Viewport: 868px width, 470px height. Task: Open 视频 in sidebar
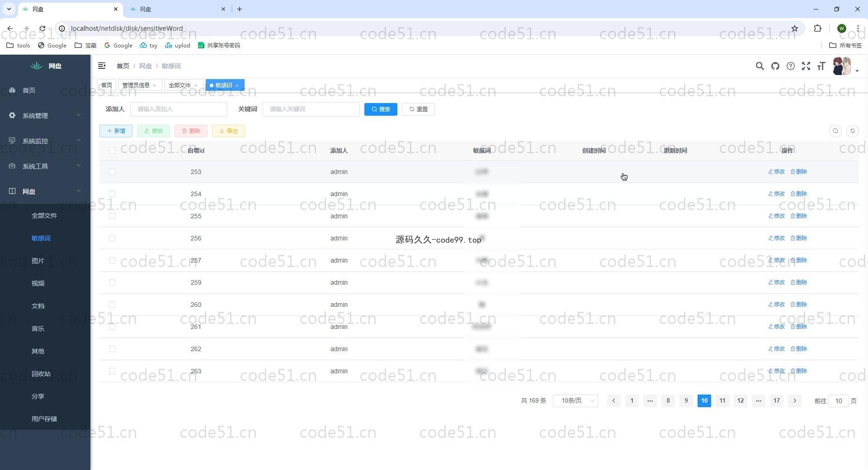point(45,283)
